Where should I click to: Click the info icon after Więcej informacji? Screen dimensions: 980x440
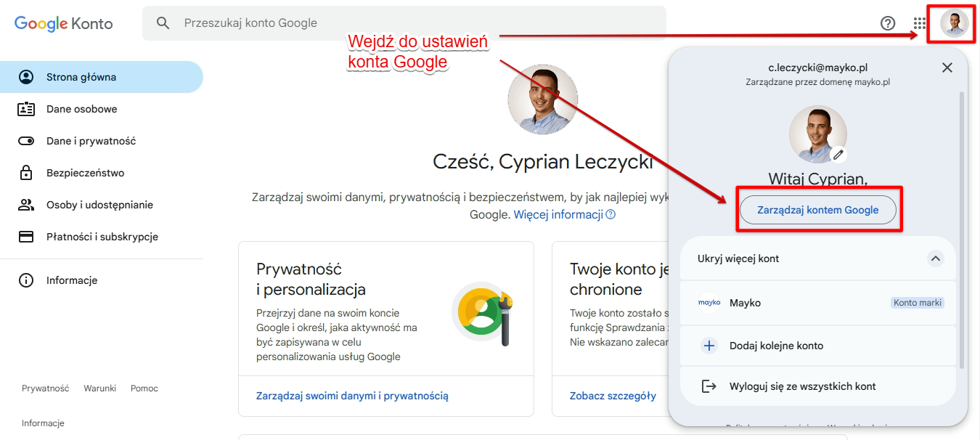coord(611,214)
